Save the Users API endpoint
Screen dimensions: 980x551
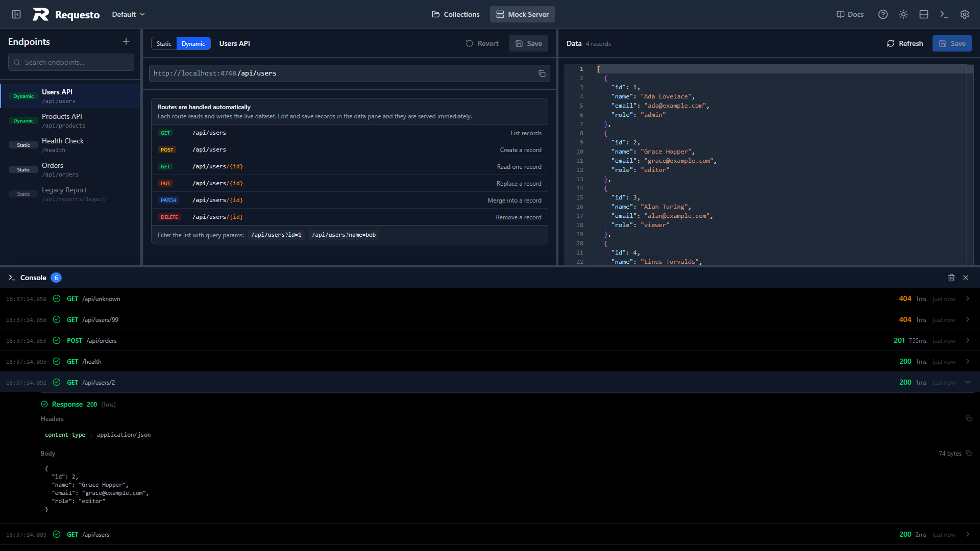coord(529,43)
